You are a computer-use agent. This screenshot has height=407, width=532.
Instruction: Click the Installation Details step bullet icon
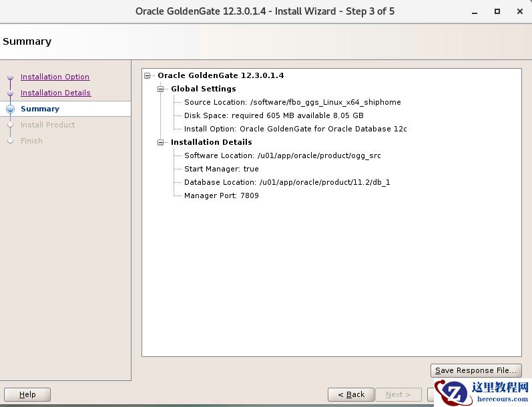tap(11, 93)
